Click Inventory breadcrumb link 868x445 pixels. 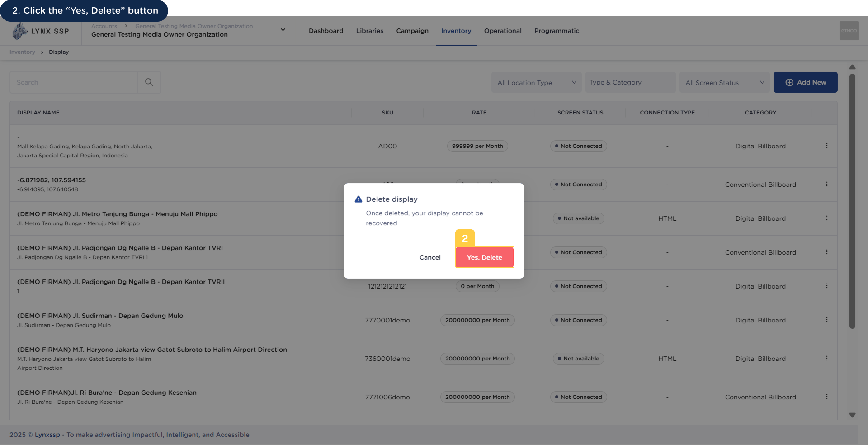point(22,52)
